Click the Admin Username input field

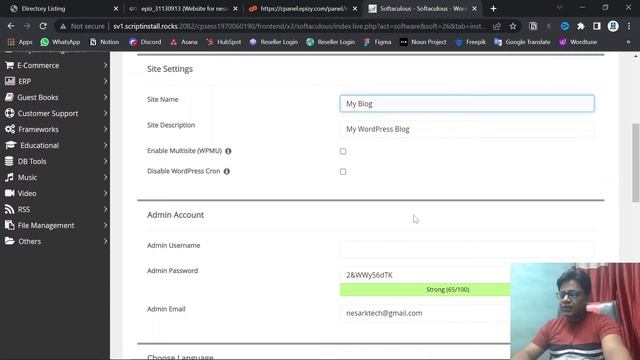click(467, 249)
